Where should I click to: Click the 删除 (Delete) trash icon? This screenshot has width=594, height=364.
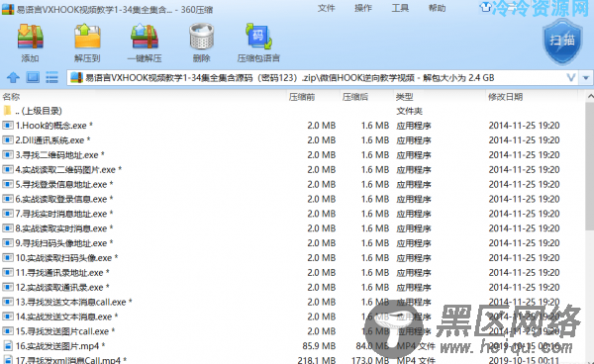click(x=202, y=37)
